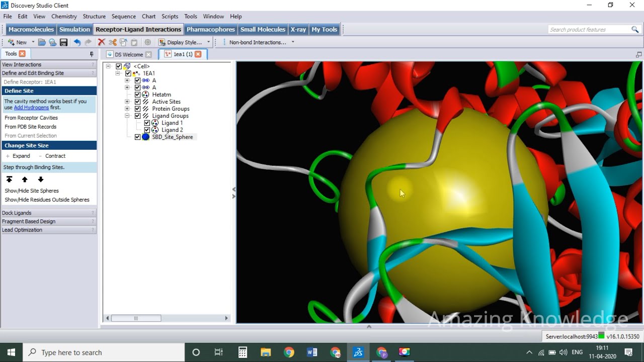
Task: Click the New document icon
Action: click(11, 42)
